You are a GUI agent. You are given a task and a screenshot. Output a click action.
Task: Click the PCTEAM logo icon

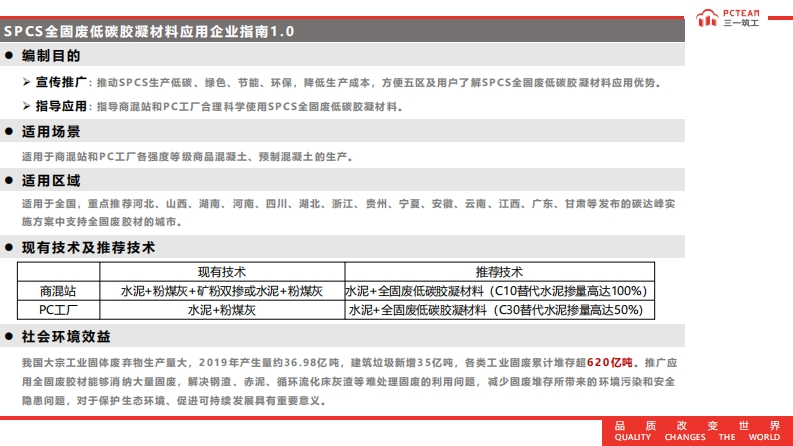click(x=707, y=19)
